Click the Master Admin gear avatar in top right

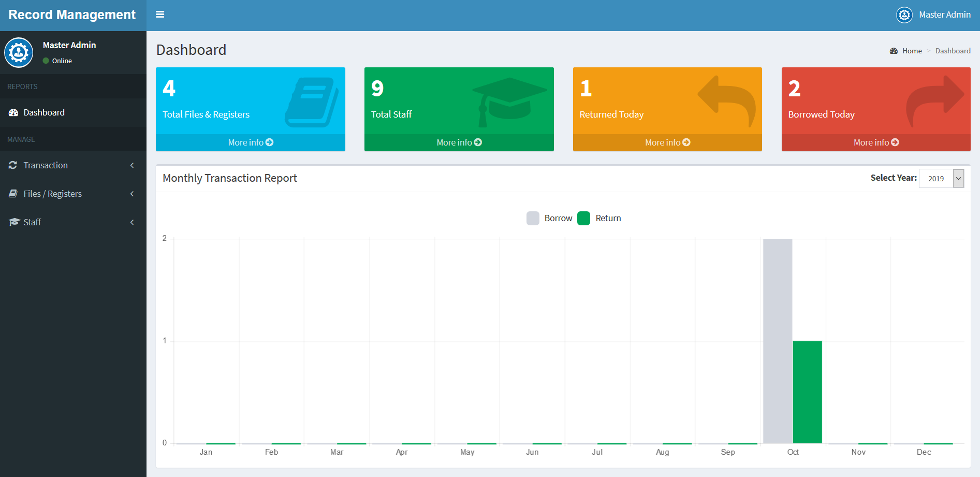point(904,15)
